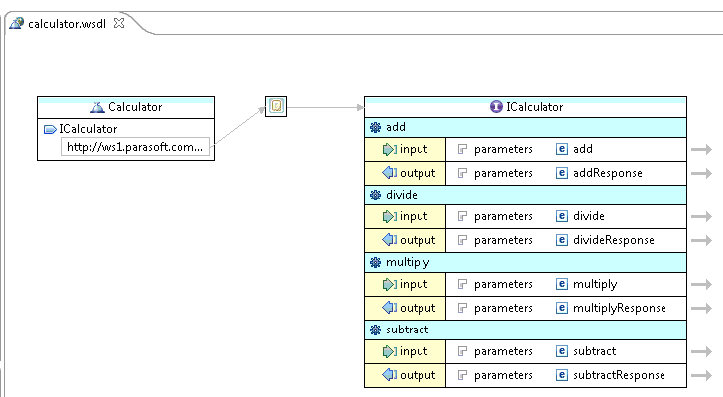This screenshot has width=723, height=397.
Task: Click the multiply element name
Action: [595, 284]
